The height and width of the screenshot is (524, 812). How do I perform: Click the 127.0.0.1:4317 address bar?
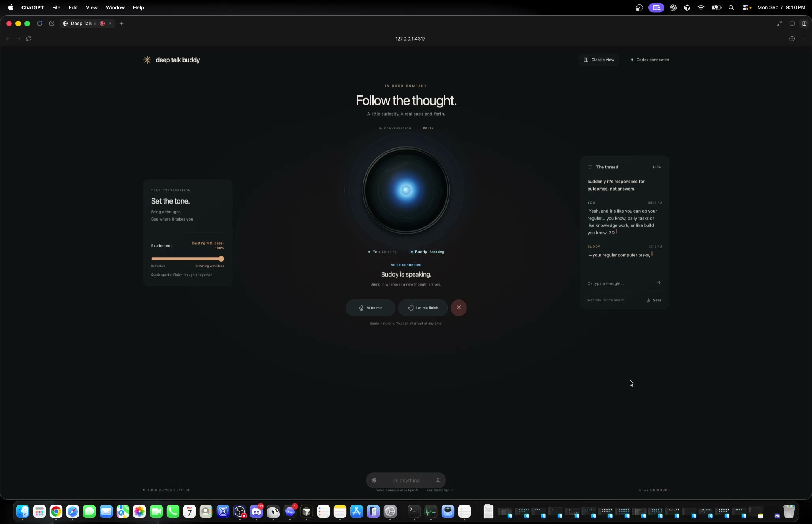click(410, 39)
